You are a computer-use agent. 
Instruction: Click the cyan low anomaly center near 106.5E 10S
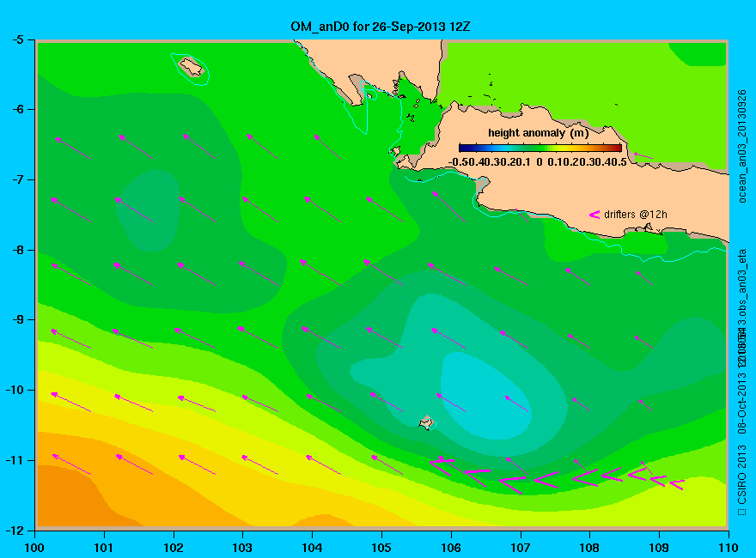(485, 395)
